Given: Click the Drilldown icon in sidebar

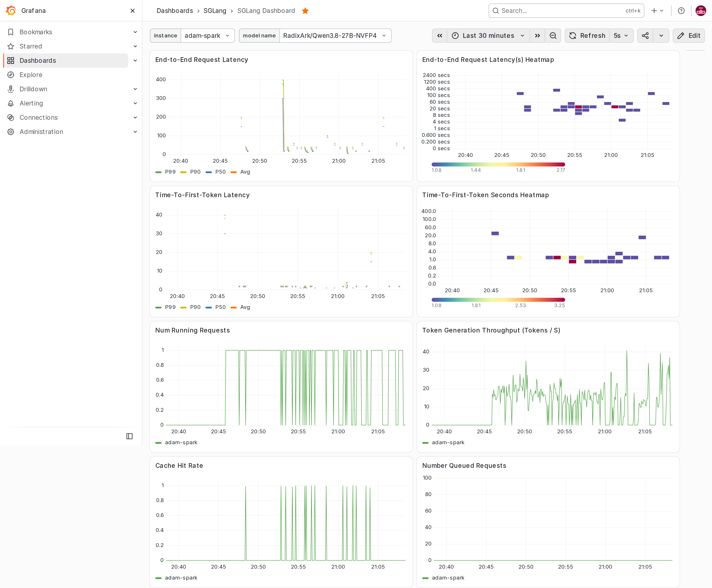Looking at the screenshot, I should (11, 89).
